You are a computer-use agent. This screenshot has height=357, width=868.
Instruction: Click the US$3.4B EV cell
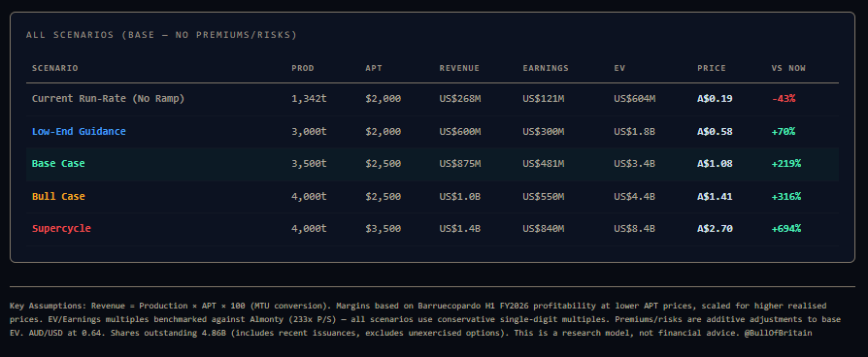tap(634, 164)
